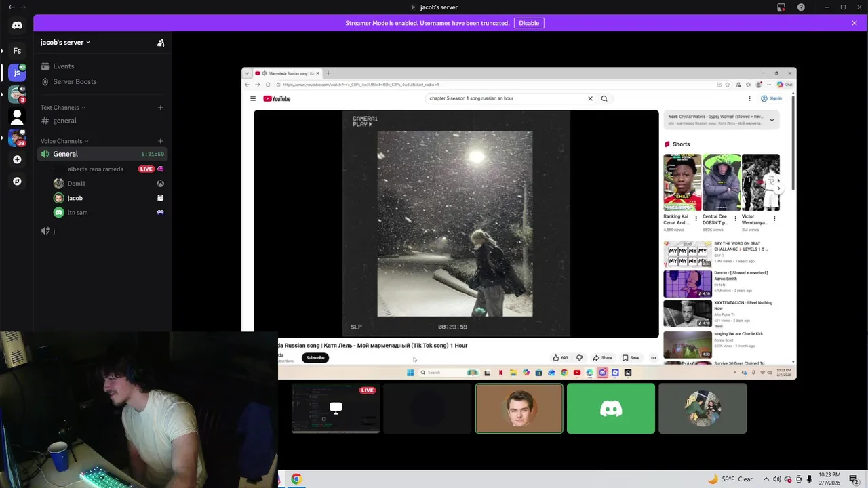Open Discover servers compass icon
Image resolution: width=868 pixels, height=488 pixels.
pyautogui.click(x=17, y=181)
